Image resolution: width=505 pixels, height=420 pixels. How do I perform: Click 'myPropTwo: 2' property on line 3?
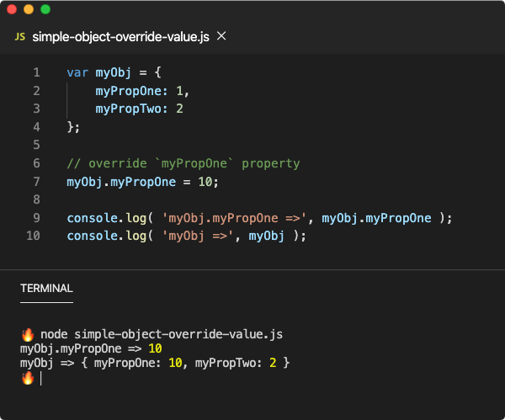coord(140,109)
